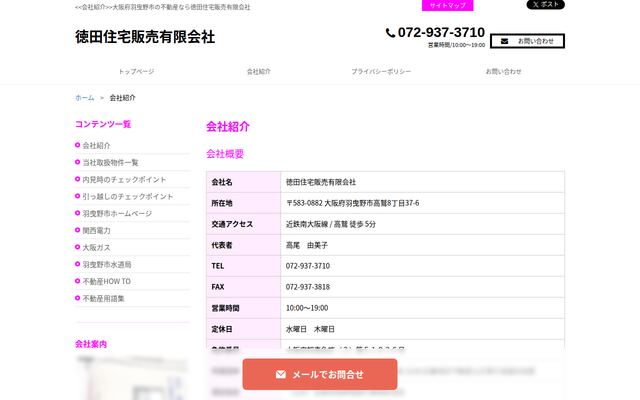The image size is (640, 400).
Task: Open 当社取扱物件一覧 sidebar link
Action: [x=110, y=162]
